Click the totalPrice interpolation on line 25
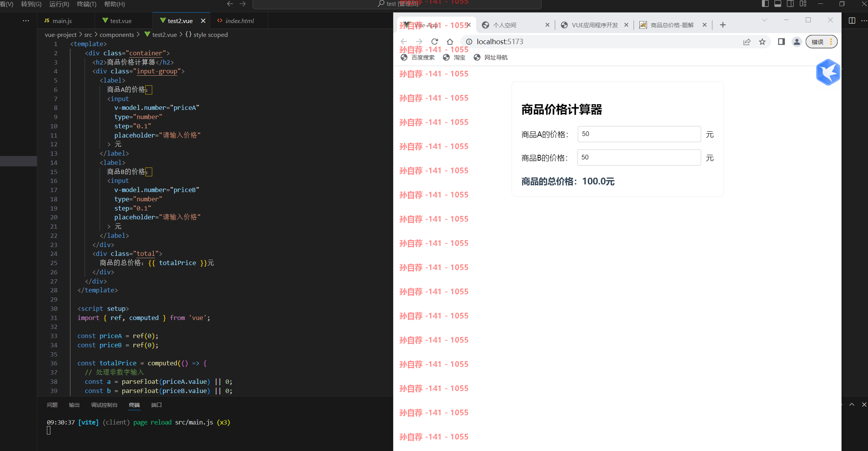Image resolution: width=868 pixels, height=451 pixels. pos(178,263)
